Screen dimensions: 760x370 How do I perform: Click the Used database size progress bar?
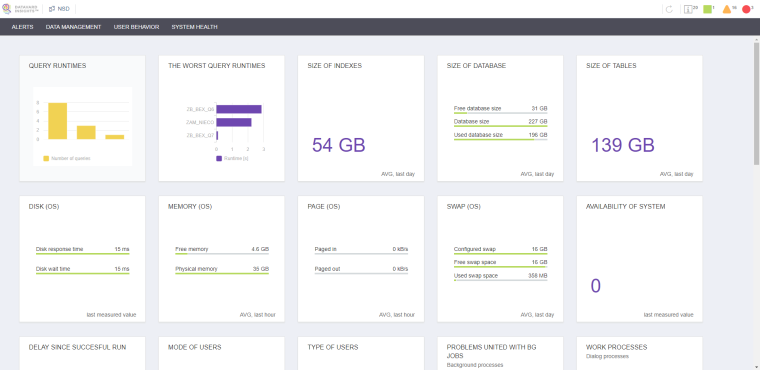[x=500, y=140]
